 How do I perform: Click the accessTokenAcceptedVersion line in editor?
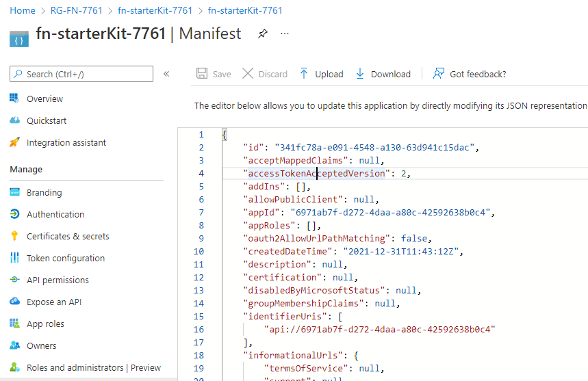point(316,173)
